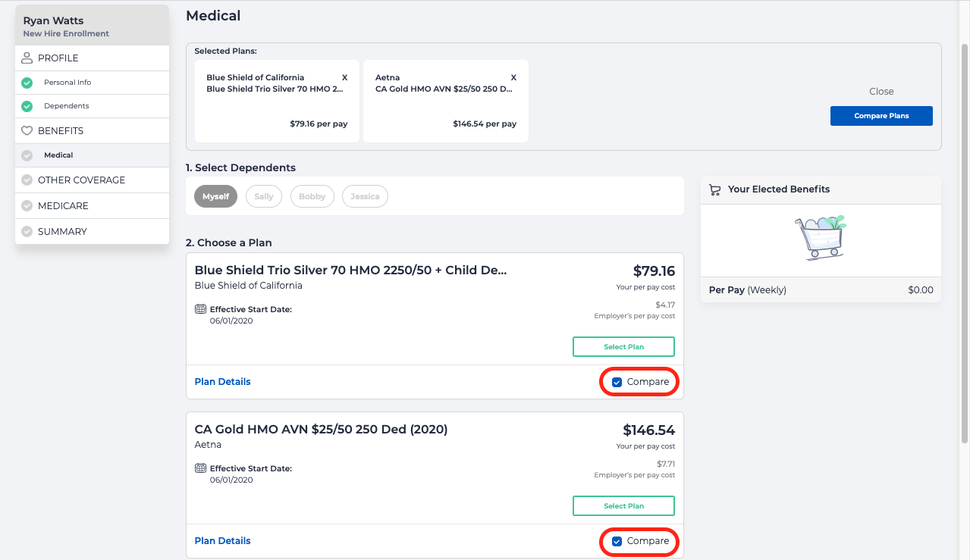Remove Aetna plan with its X icon
Screen dimensions: 970x560
point(513,77)
